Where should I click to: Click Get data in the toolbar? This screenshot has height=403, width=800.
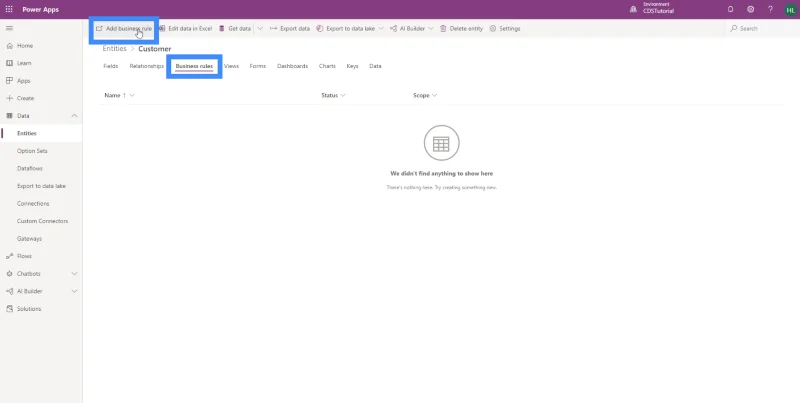point(235,29)
